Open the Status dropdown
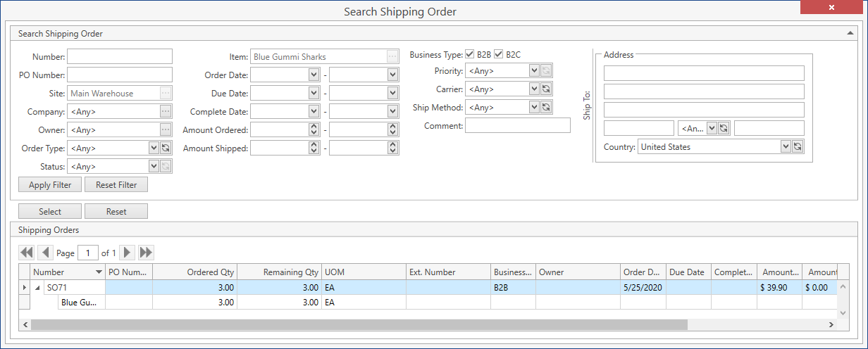Image resolution: width=868 pixels, height=349 pixels. click(154, 167)
